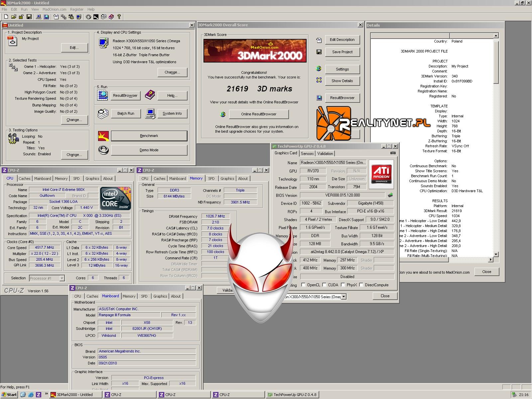Screen dimensions: 532x399
Task: Click the globe icon beside Online ResultBrowser
Action: click(x=223, y=114)
